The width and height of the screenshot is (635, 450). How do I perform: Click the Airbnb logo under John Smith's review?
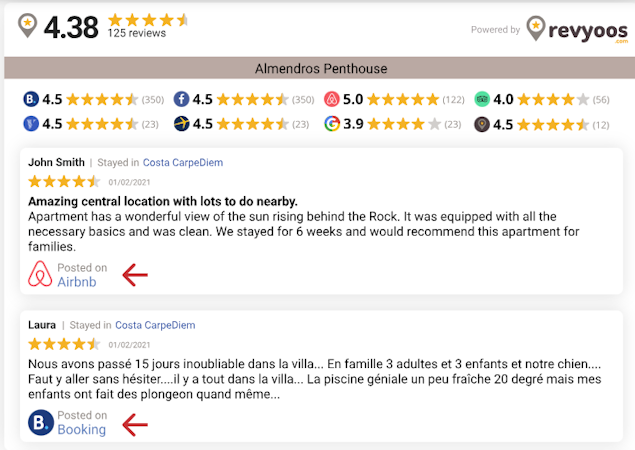point(40,274)
